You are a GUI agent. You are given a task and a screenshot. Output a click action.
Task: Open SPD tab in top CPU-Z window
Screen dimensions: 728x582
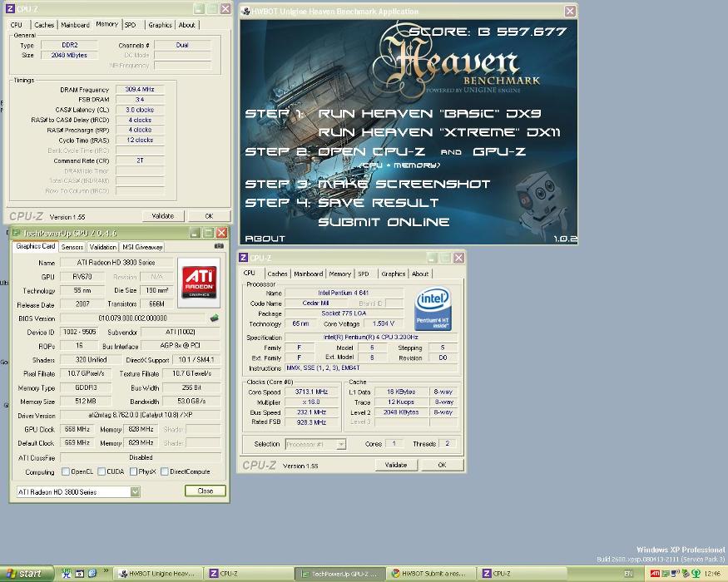point(131,25)
